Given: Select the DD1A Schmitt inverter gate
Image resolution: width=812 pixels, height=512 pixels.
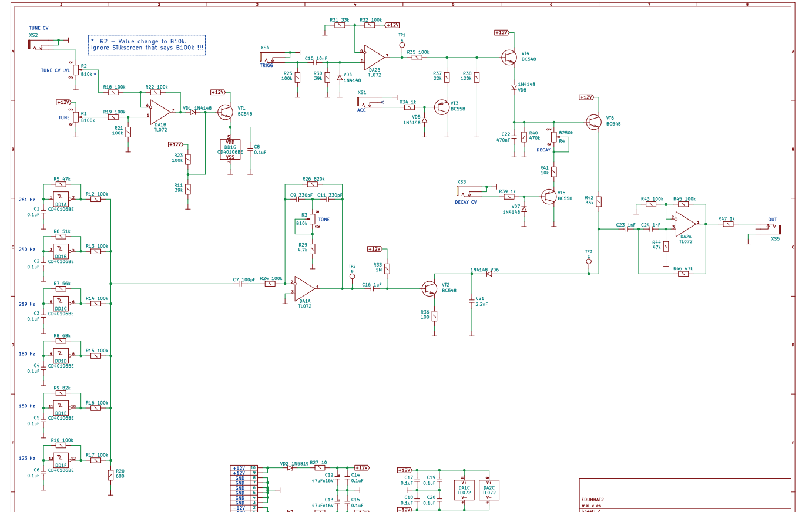Looking at the screenshot, I should coord(61,198).
